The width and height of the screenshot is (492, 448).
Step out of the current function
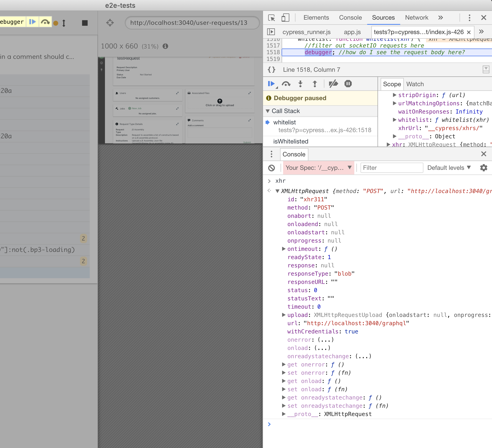pos(315,84)
